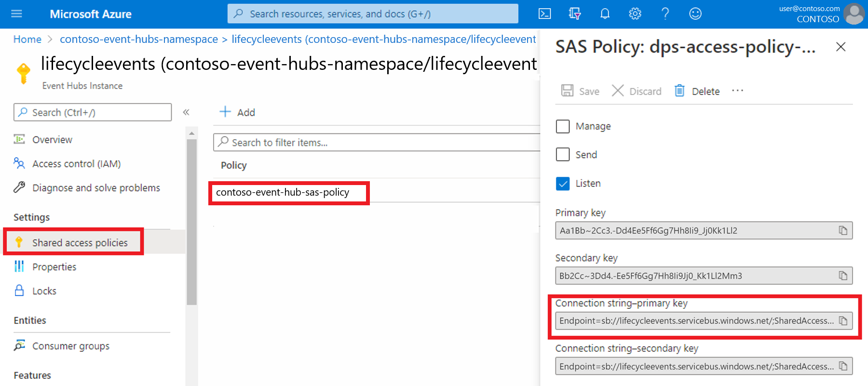Open the Directory and subscription filter
This screenshot has width=868, height=386.
574,13
